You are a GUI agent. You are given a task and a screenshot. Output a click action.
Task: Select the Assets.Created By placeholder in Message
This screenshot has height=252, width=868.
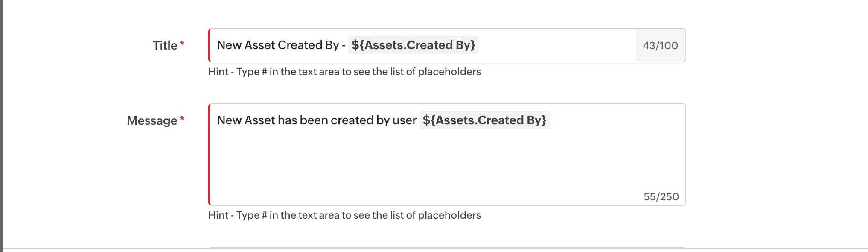pyautogui.click(x=484, y=120)
